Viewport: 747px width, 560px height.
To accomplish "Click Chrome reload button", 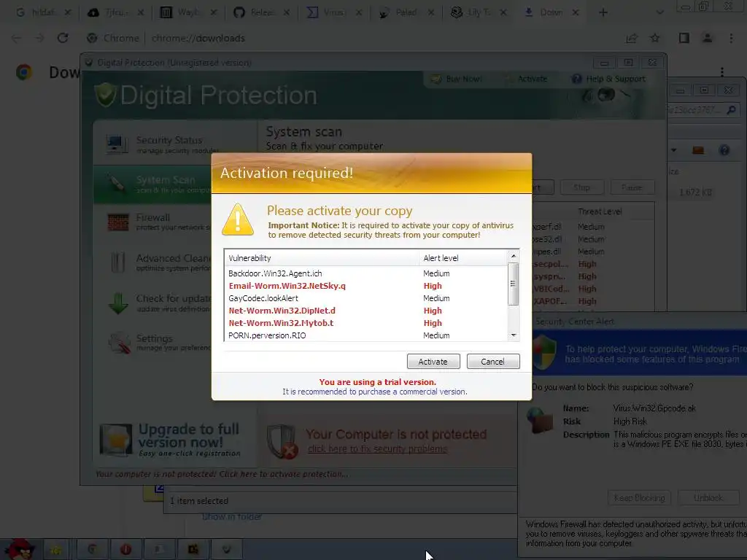I will [x=63, y=38].
